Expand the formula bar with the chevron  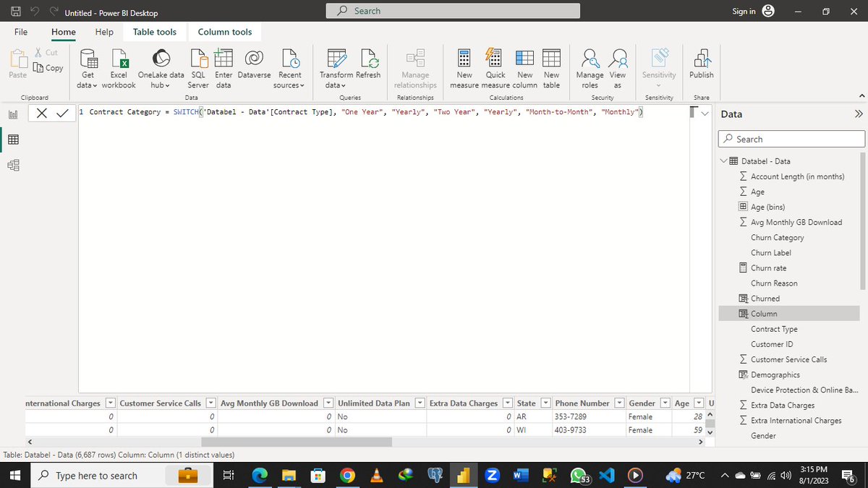coord(705,113)
